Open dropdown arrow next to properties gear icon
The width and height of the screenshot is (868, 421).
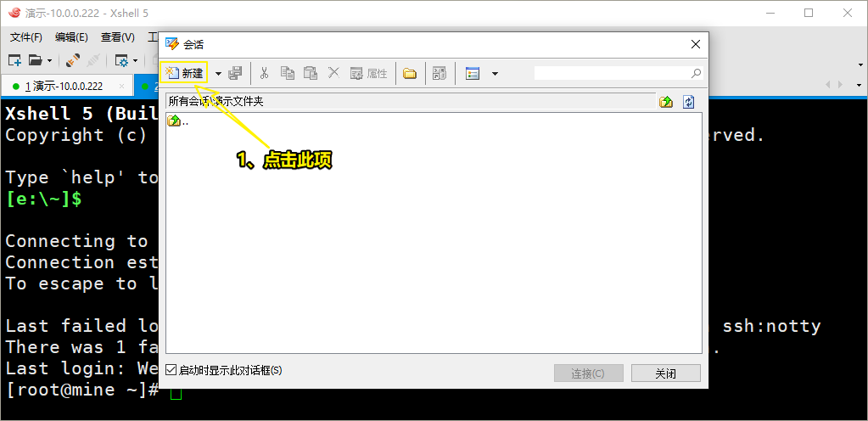[135, 60]
